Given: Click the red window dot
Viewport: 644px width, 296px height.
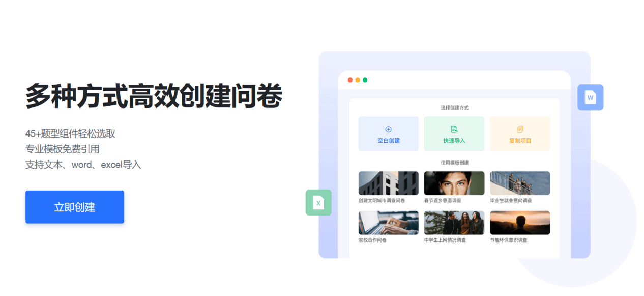Looking at the screenshot, I should pos(350,80).
